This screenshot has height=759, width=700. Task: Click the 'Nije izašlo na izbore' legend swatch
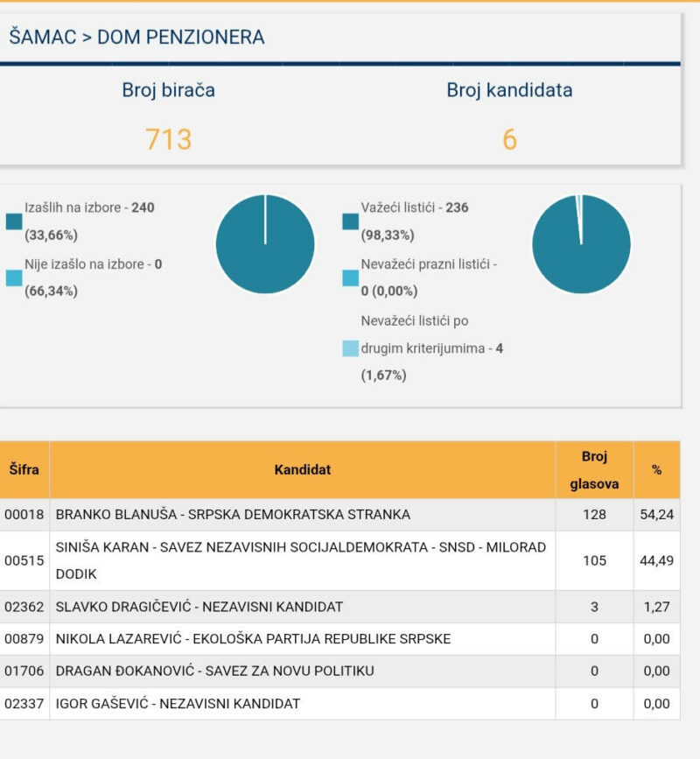[x=14, y=278]
